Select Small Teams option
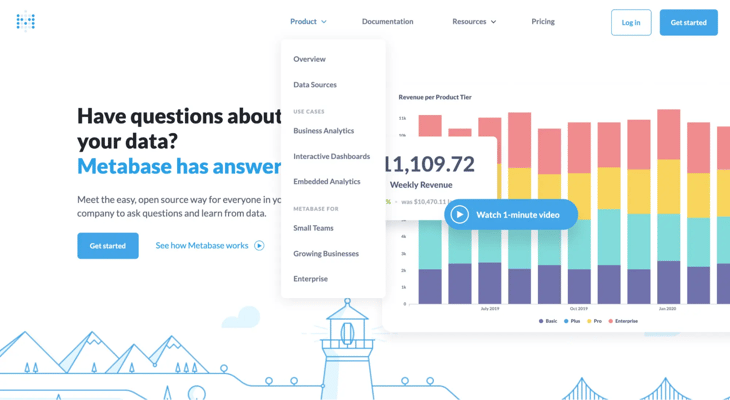This screenshot has width=730, height=400. [x=313, y=228]
